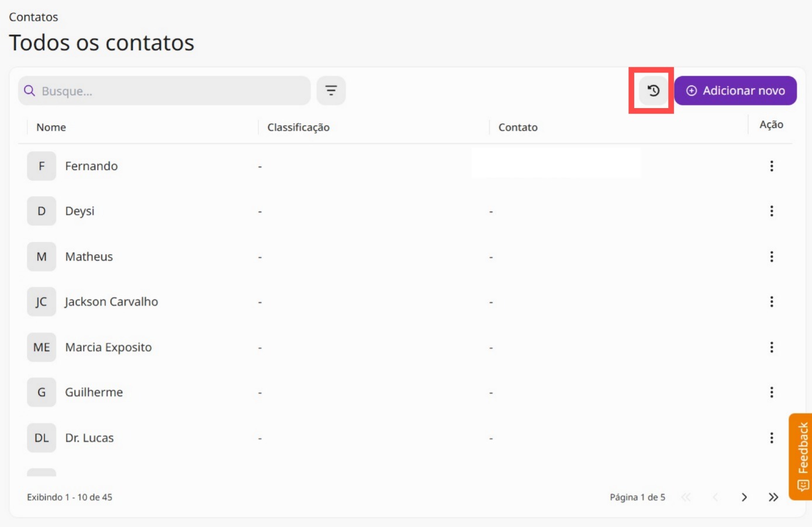Click the Matheus avatar M

(x=42, y=256)
